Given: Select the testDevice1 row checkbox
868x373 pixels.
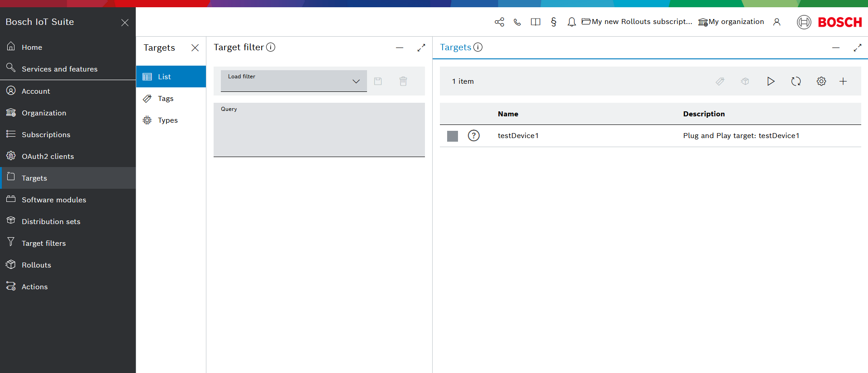Looking at the screenshot, I should [x=452, y=136].
